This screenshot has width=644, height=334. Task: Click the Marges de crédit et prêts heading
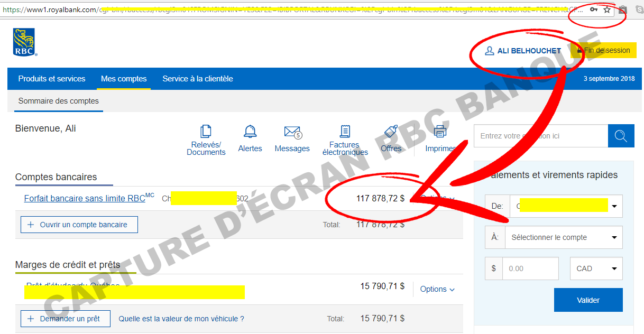click(x=68, y=265)
